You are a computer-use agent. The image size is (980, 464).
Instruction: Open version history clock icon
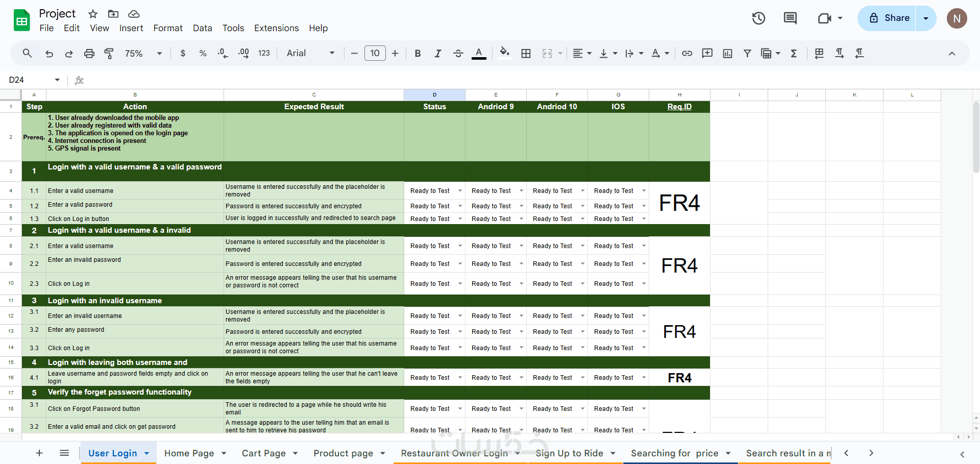(x=758, y=18)
